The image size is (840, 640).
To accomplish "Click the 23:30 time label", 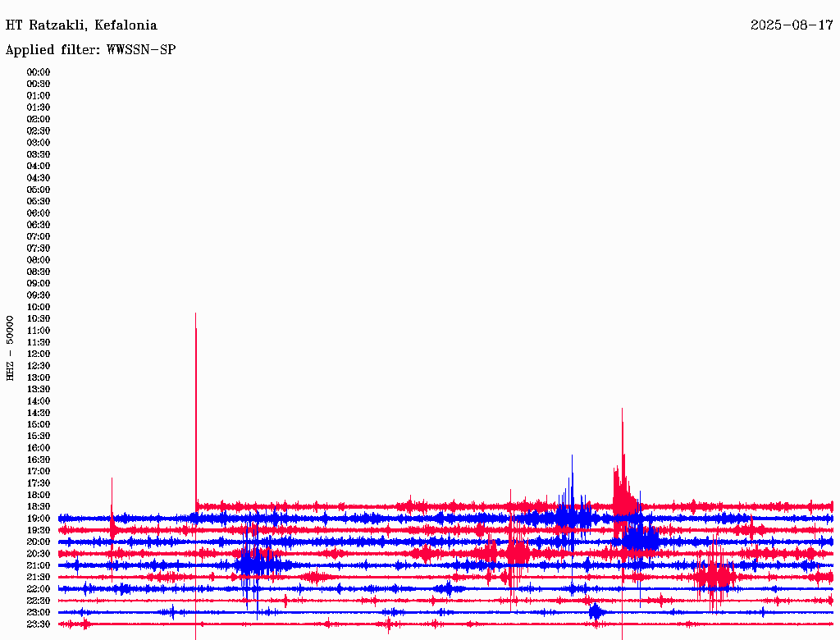I will tap(39, 624).
